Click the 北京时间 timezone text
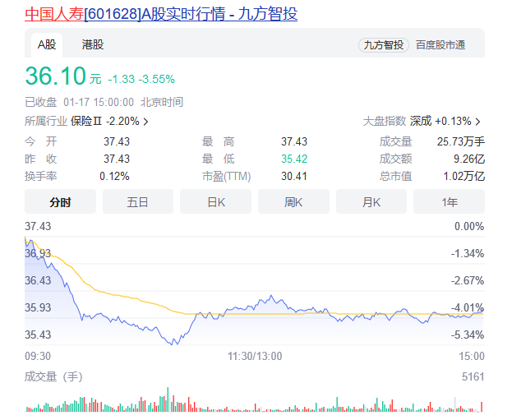Screen dimensions: 512x420 click(x=162, y=102)
